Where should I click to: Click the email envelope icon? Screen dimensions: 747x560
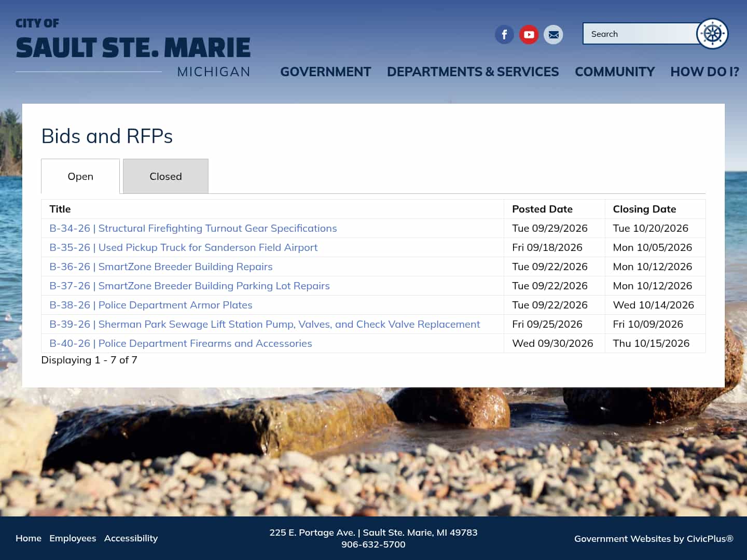coord(554,35)
